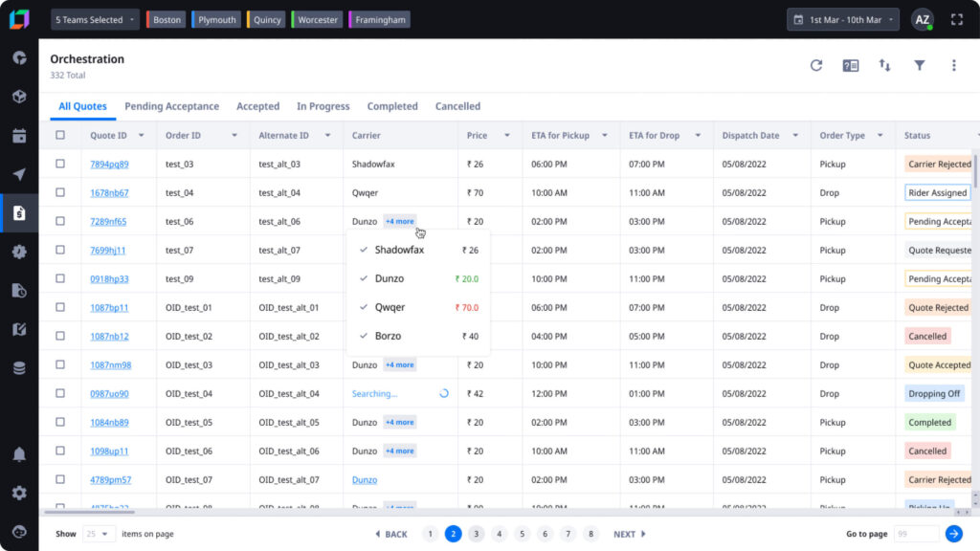Switch to the Pending Acceptance tab

pos(171,106)
